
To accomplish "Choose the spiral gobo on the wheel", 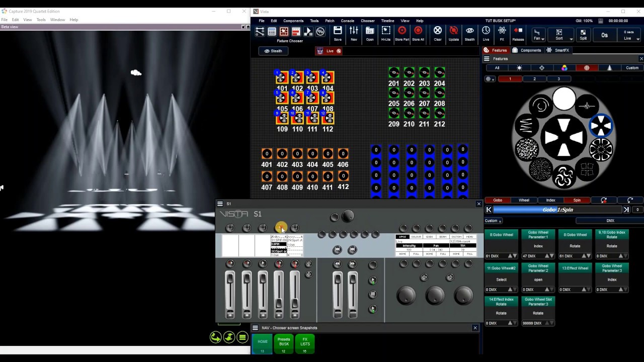I will point(541,106).
